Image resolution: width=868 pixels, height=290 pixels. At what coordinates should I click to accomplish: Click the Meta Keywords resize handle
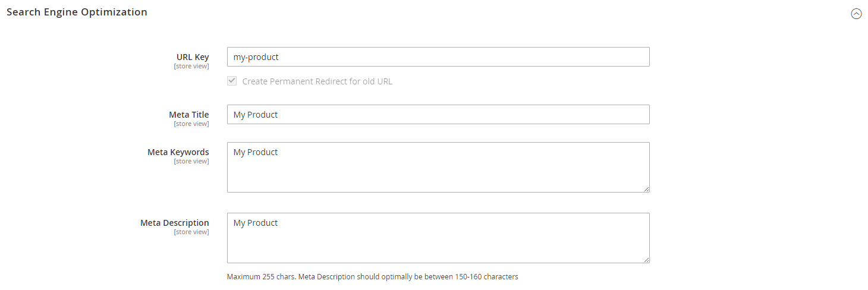click(x=646, y=189)
